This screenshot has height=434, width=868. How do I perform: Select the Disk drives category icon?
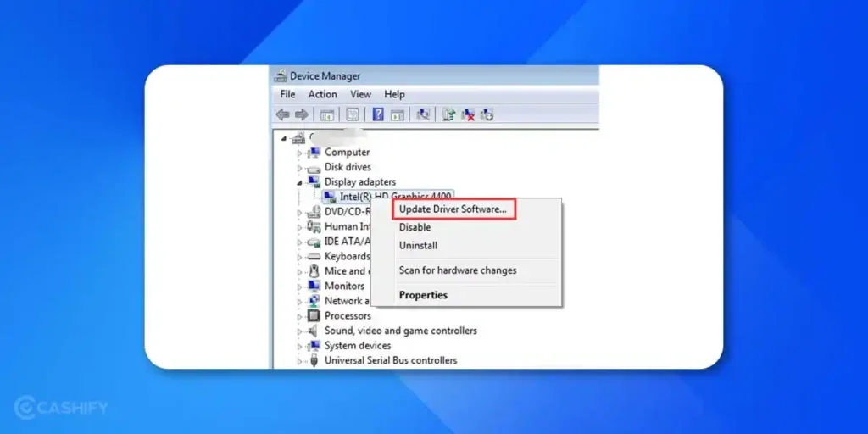314,168
